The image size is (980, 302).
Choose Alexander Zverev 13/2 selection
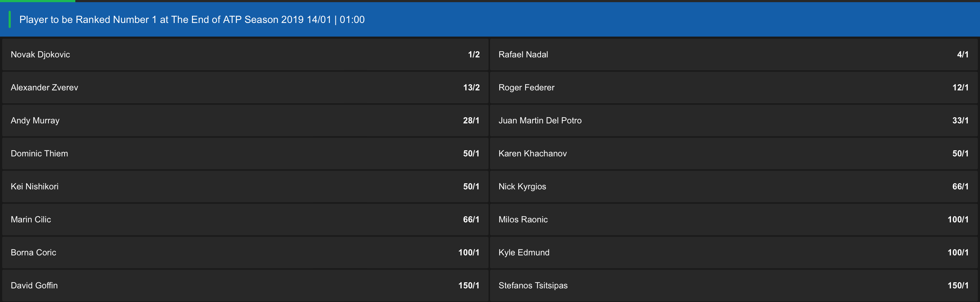pos(245,88)
